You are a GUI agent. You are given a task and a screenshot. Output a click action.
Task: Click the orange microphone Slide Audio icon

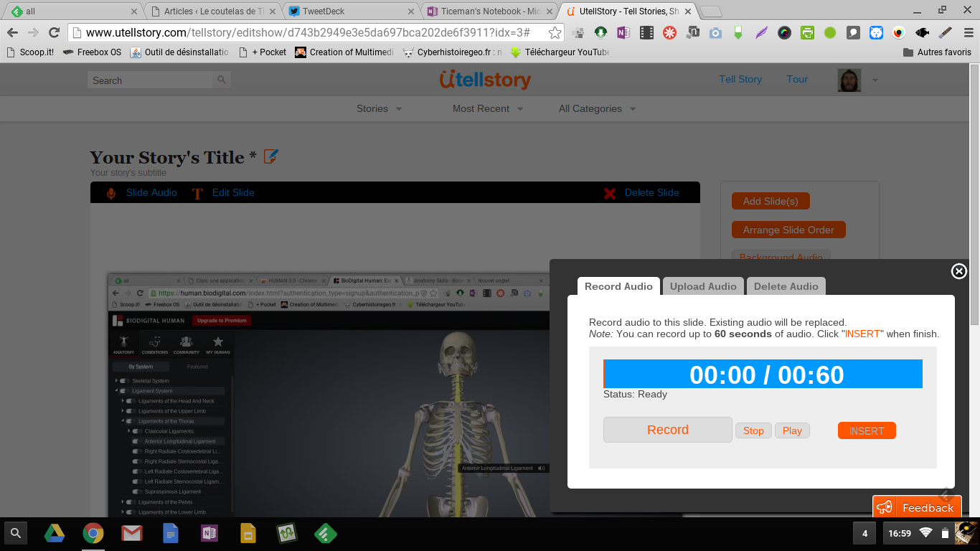pyautogui.click(x=110, y=193)
